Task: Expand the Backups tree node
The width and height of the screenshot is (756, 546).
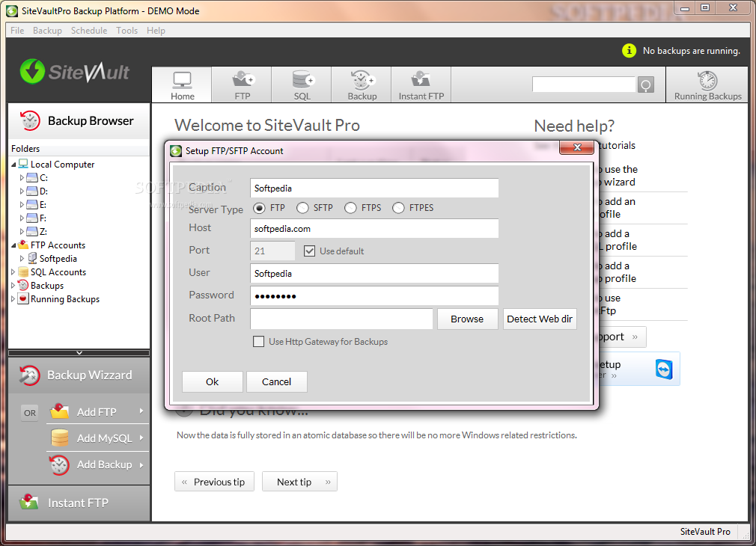Action: [13, 286]
